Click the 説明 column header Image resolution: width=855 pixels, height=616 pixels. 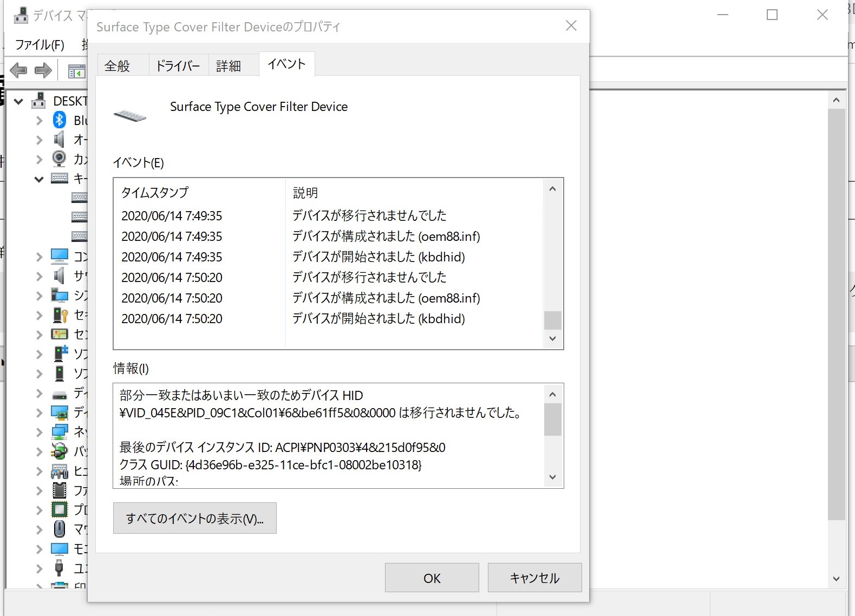[414, 192]
